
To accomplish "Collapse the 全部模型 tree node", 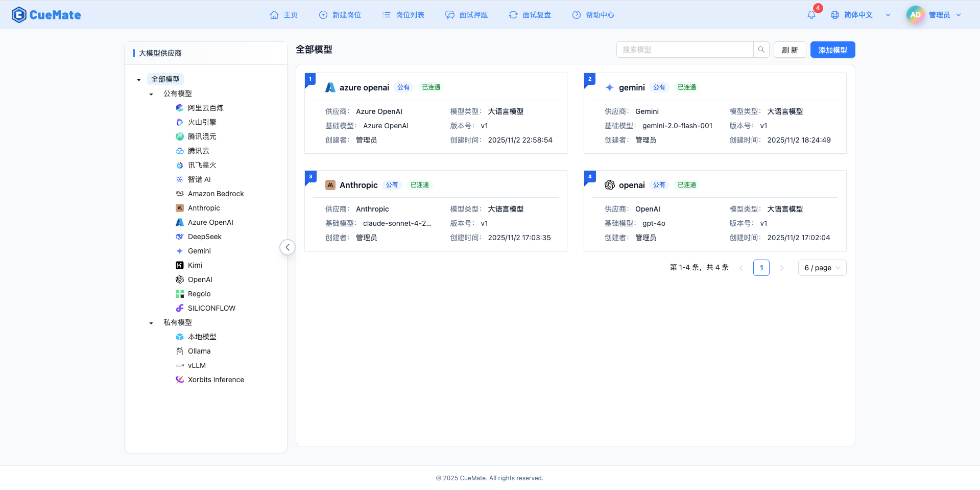I will pyautogui.click(x=138, y=80).
